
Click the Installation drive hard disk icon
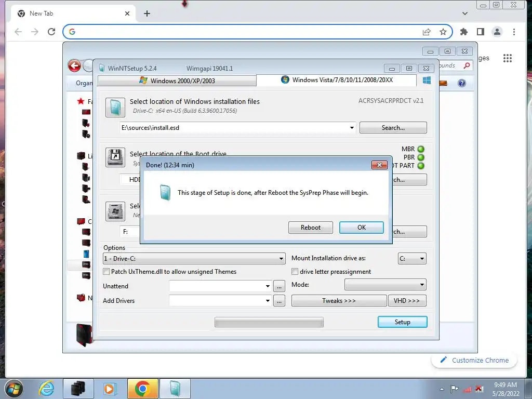115,211
